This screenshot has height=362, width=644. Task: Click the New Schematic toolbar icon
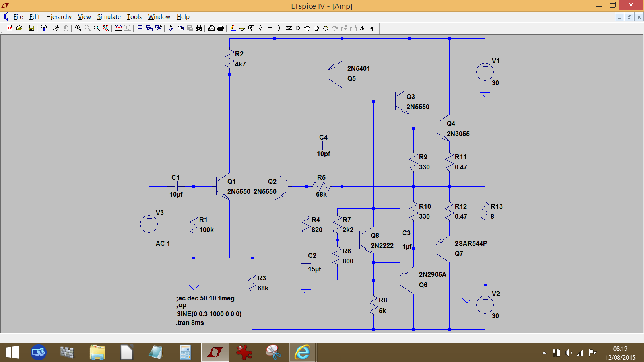(10, 28)
